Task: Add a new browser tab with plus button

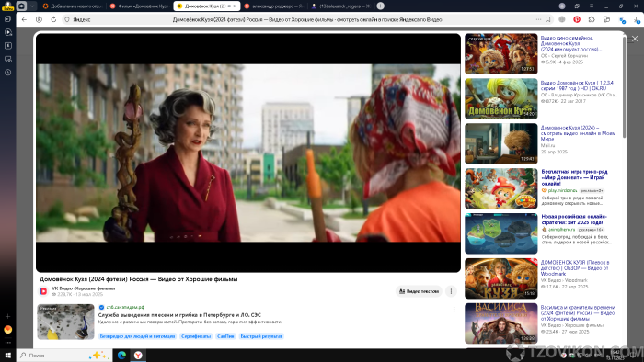Action: pyautogui.click(x=380, y=6)
